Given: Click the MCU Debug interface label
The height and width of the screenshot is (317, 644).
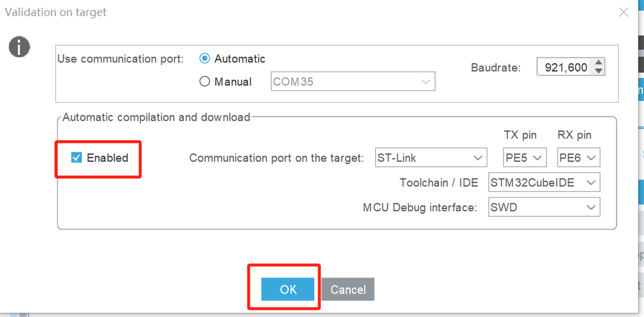Looking at the screenshot, I should (420, 207).
